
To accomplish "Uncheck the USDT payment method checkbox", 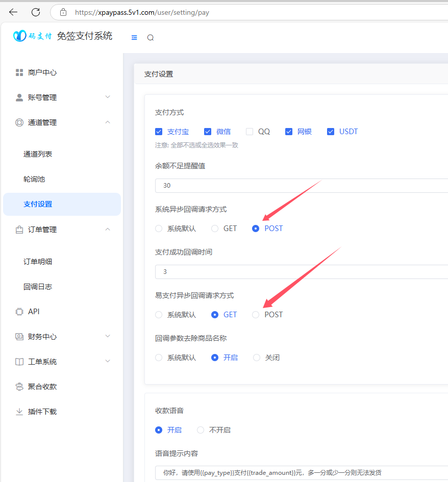I will pyautogui.click(x=331, y=132).
